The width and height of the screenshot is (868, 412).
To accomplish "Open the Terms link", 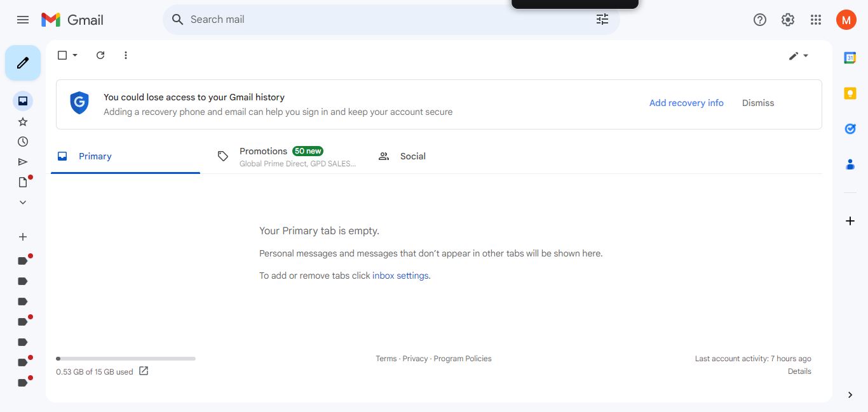I will coord(386,359).
